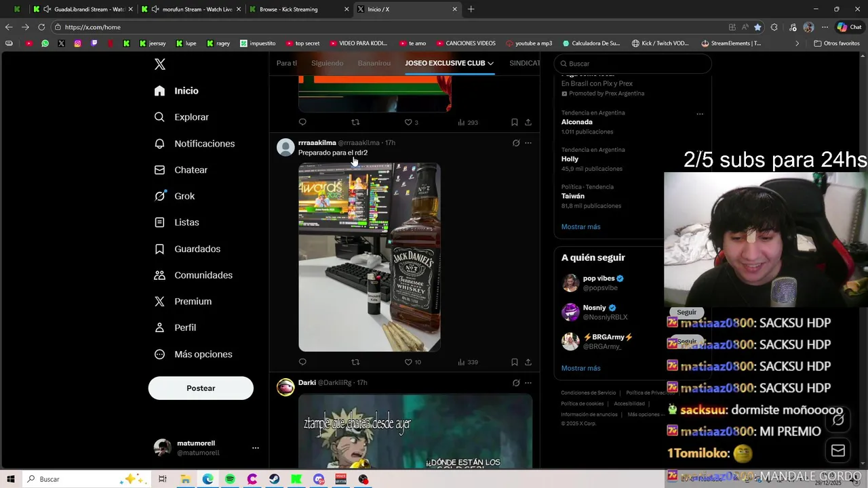Switch to Bananirou list tab
This screenshot has width=868, height=488.
click(x=374, y=63)
